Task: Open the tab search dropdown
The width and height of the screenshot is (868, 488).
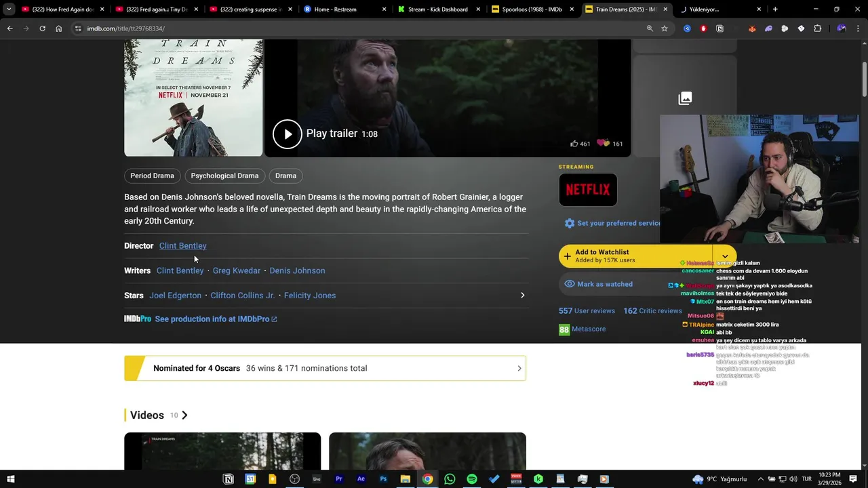Action: coord(9,9)
